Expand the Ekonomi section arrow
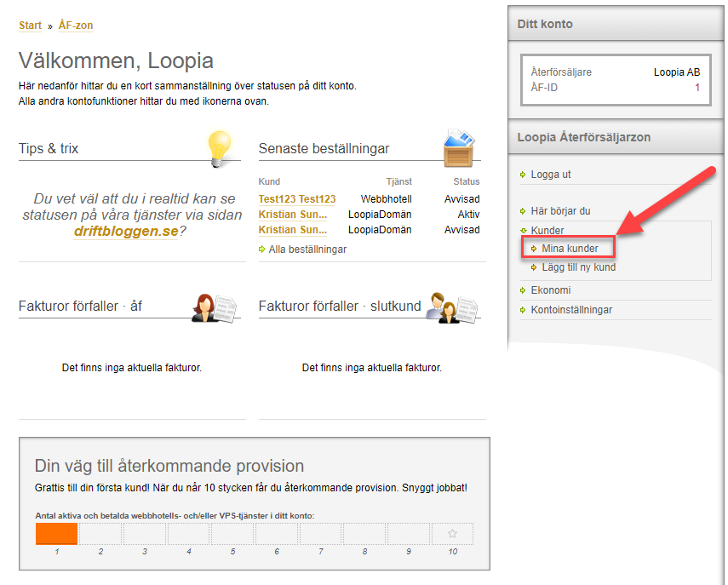This screenshot has width=728, height=585. click(523, 290)
